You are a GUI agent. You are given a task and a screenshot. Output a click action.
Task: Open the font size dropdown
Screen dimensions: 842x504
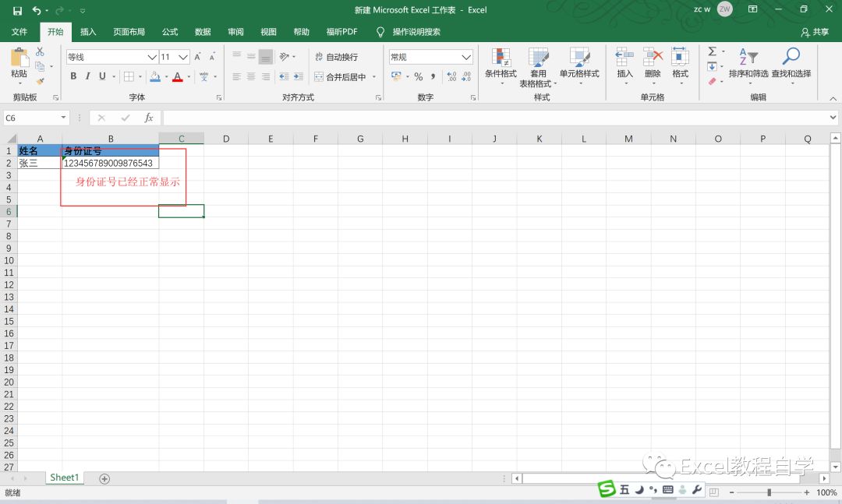point(183,57)
